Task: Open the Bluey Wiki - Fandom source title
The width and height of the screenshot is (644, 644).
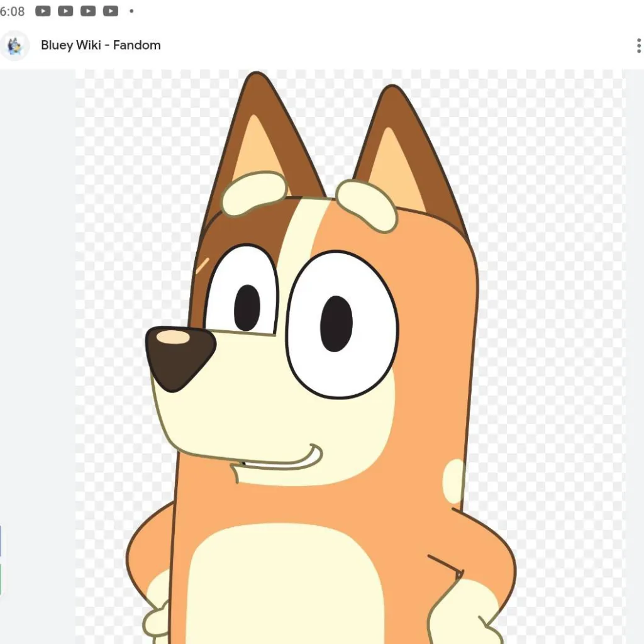Action: pyautogui.click(x=101, y=45)
